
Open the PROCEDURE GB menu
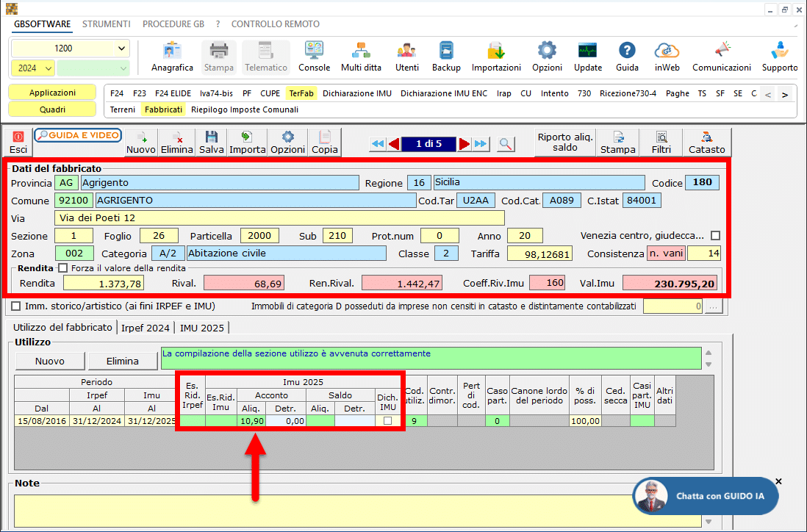pyautogui.click(x=173, y=24)
